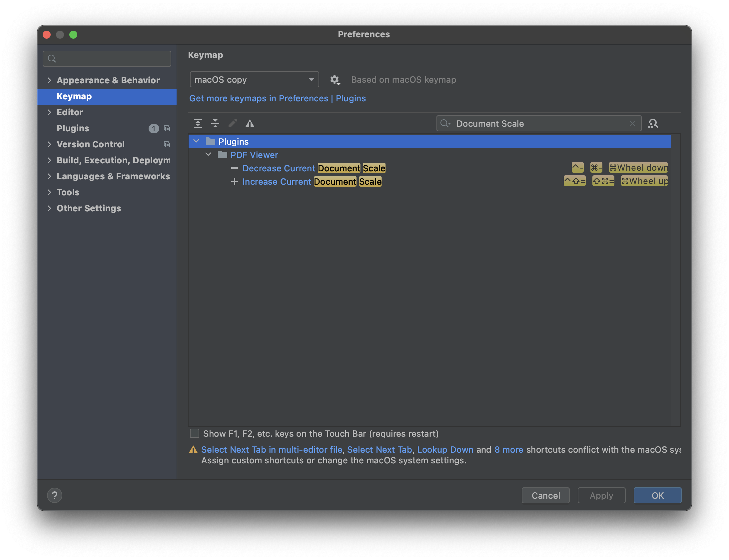729x560 pixels.
Task: Collapse all items in the keymap tree
Action: pos(216,123)
